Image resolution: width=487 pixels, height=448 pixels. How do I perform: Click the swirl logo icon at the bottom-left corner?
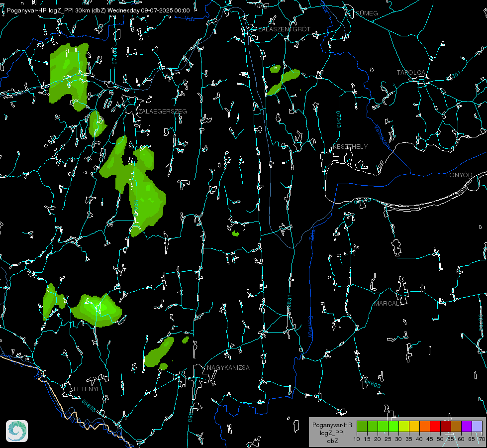pyautogui.click(x=17, y=431)
